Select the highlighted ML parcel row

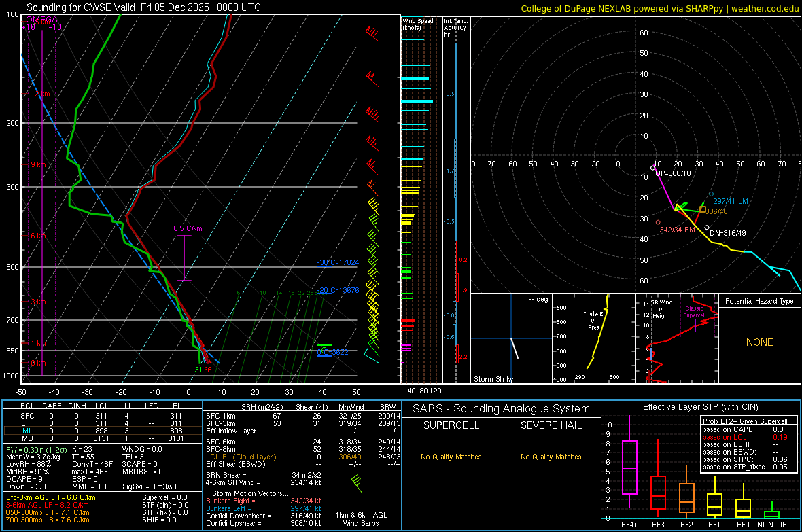coord(103,431)
